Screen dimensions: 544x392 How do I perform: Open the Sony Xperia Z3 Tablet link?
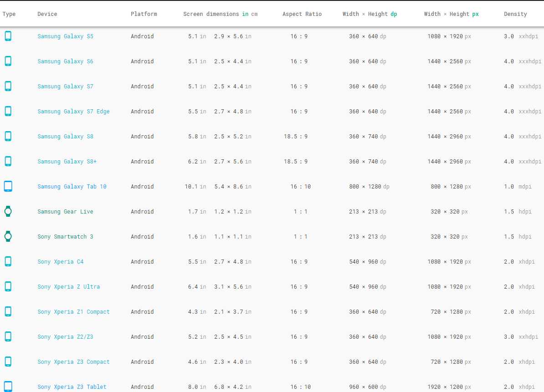(x=72, y=387)
